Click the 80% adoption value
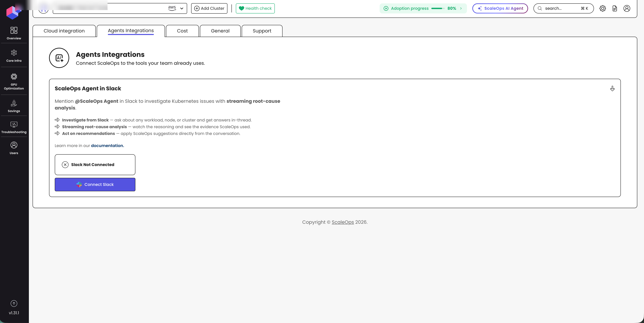The image size is (644, 323). point(452,9)
